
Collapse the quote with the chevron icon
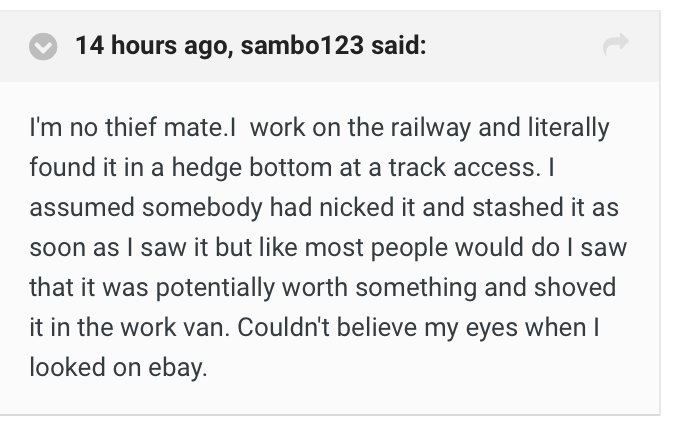(43, 46)
